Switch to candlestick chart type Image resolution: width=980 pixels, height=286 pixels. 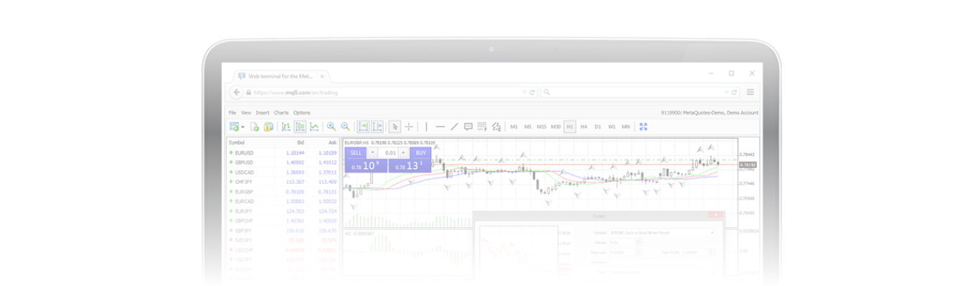tap(300, 126)
